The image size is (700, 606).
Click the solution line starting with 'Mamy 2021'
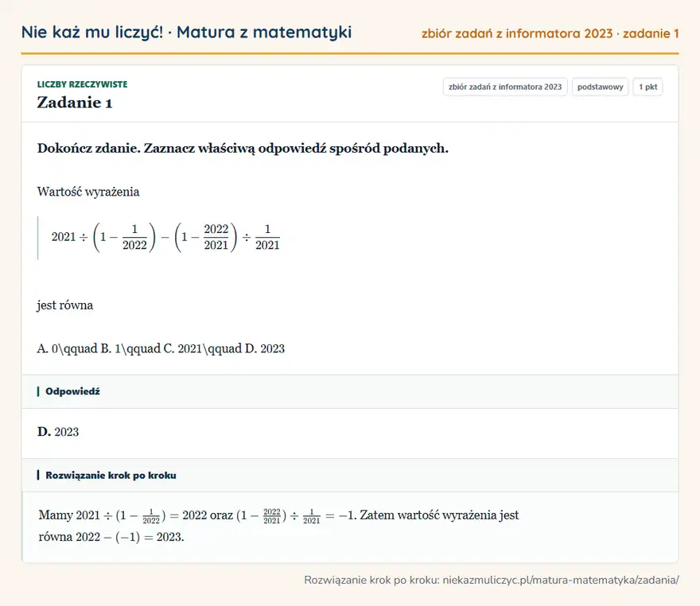278,515
